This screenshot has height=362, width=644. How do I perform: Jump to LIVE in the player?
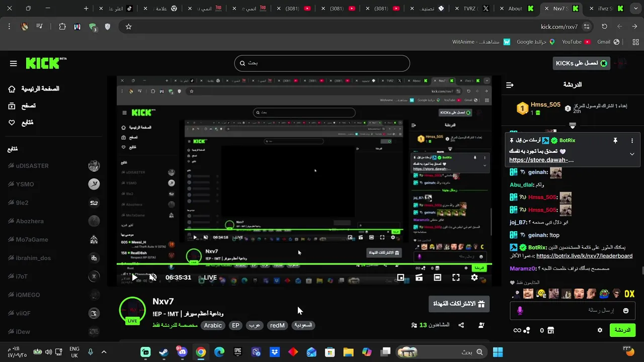pos(210,278)
